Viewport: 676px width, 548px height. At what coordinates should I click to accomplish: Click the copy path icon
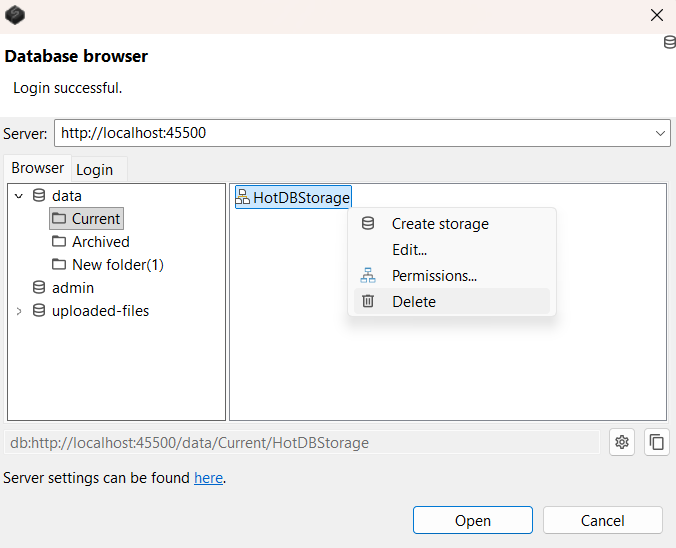point(656,442)
